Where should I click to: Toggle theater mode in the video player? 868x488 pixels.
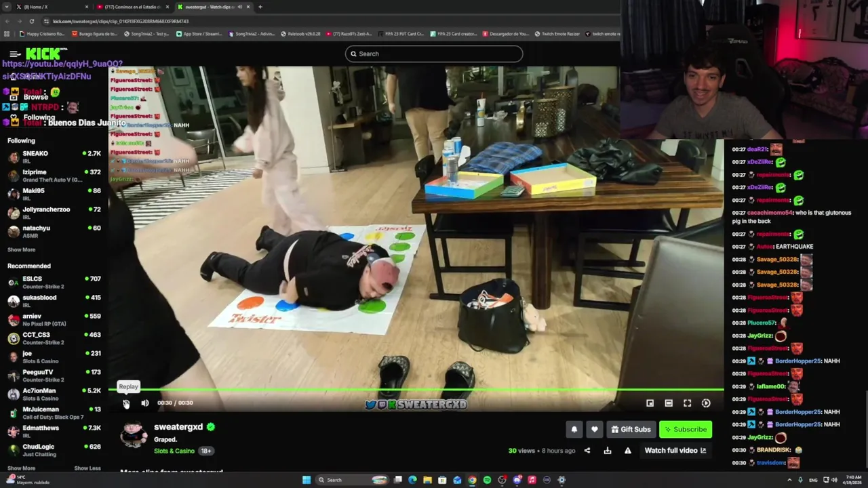(x=669, y=403)
